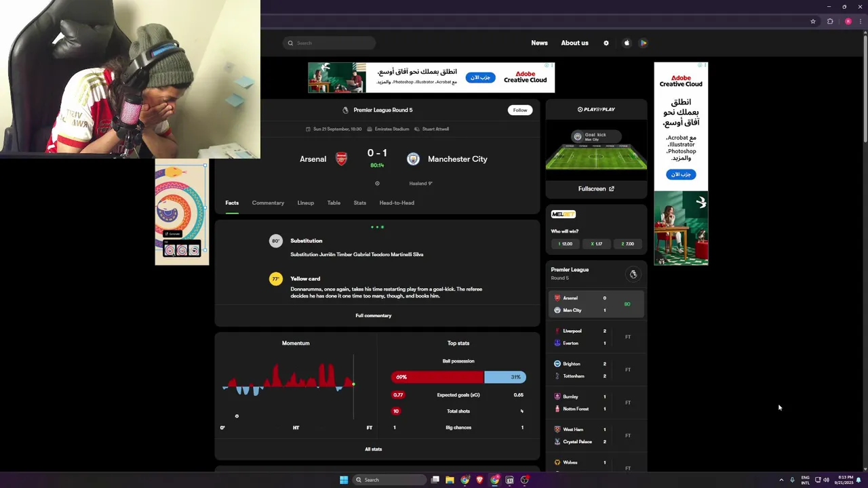Click the Premier League icon beside Round 5
Image resolution: width=868 pixels, height=488 pixels.
tap(345, 110)
